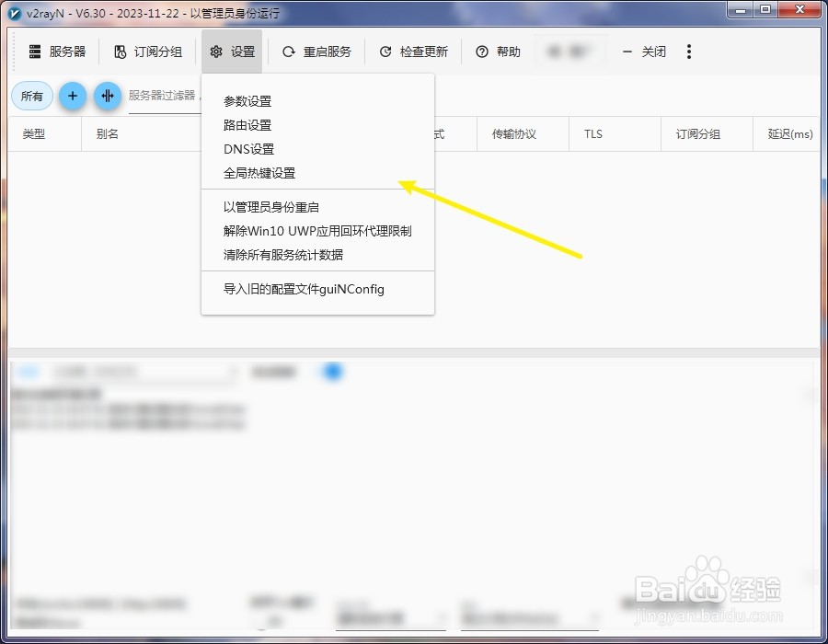Click 检查更新 check updates button
The width and height of the screenshot is (828, 644).
coord(413,52)
